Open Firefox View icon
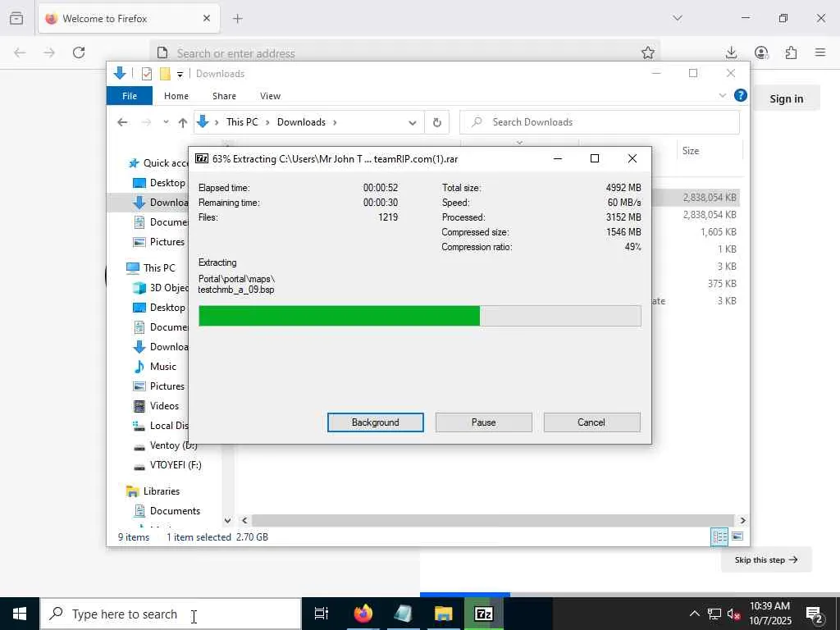 coord(16,18)
